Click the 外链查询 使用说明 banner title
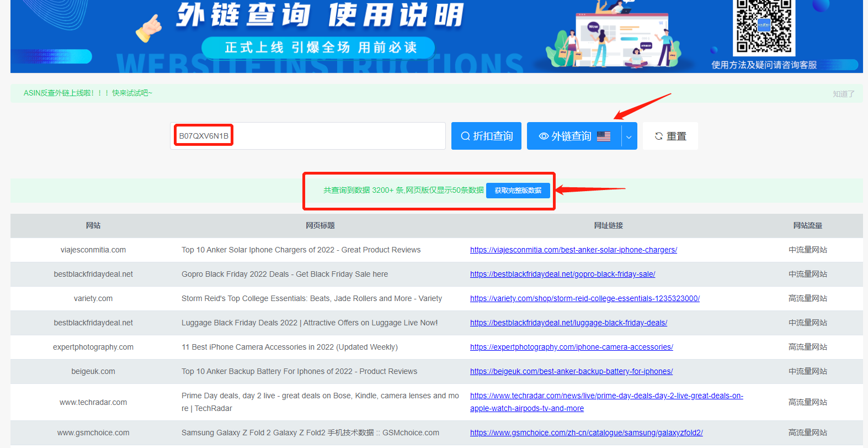The image size is (868, 448). pos(320,15)
